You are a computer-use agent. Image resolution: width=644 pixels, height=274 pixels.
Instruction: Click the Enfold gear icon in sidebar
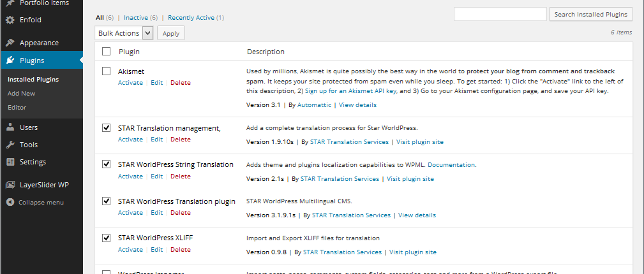pyautogui.click(x=10, y=20)
